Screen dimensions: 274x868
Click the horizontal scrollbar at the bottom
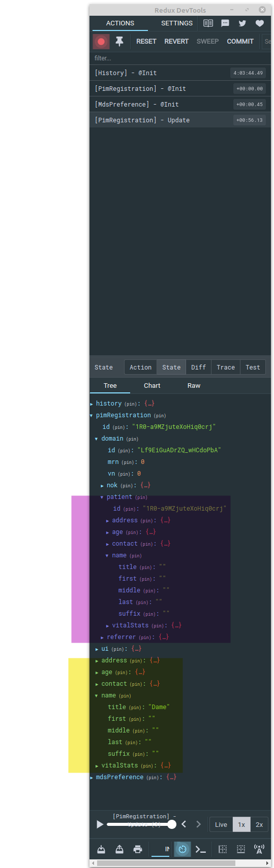[166, 863]
